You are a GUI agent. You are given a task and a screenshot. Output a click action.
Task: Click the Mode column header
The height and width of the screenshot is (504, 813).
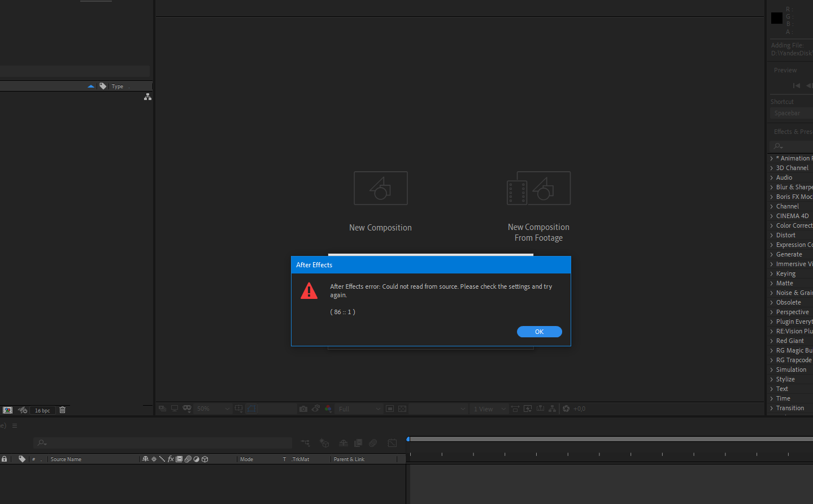(x=246, y=459)
